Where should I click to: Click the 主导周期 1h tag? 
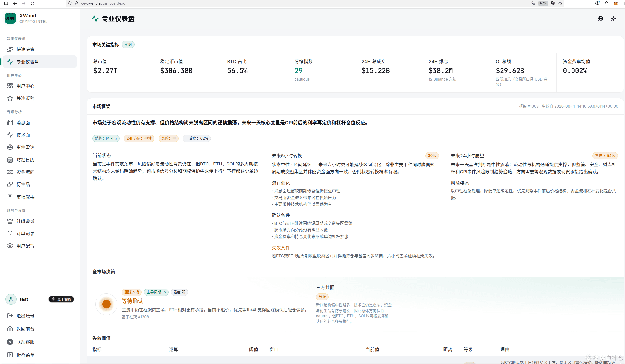point(156,292)
